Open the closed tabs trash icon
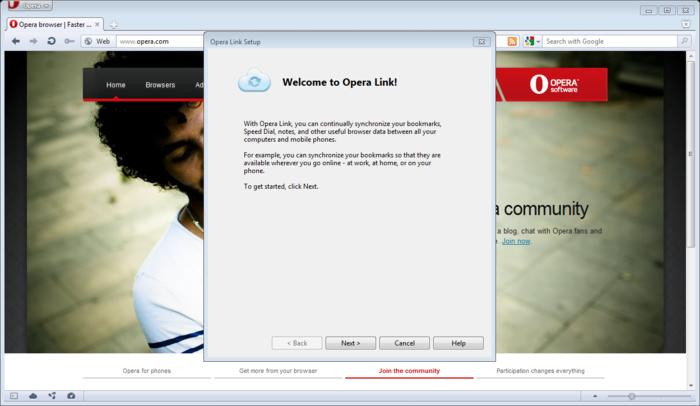700x406 pixels. click(686, 24)
